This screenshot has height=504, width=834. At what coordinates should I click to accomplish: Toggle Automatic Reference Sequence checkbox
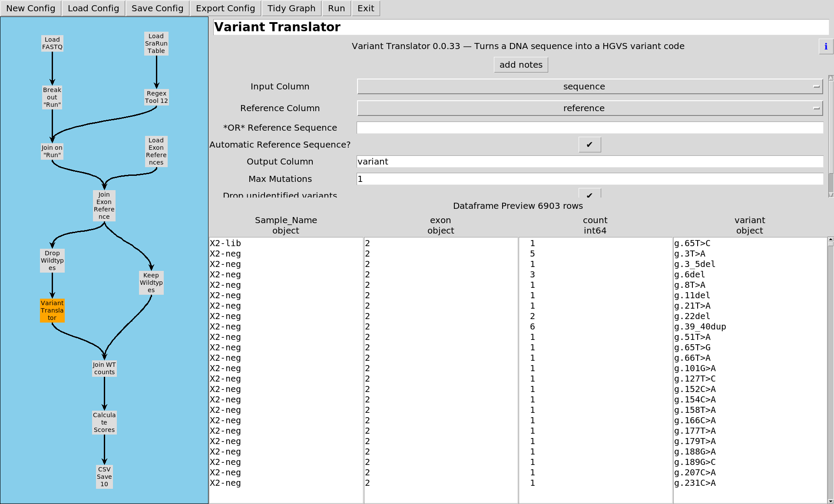click(x=589, y=145)
